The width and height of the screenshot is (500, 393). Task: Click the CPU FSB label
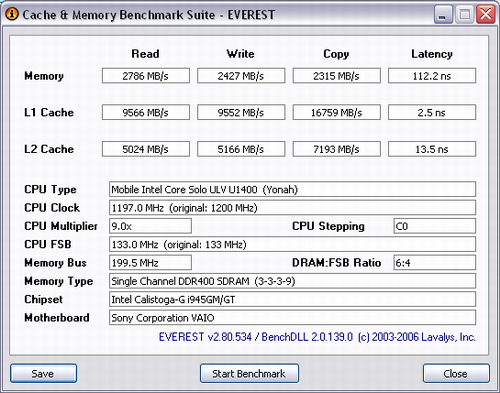coord(48,244)
